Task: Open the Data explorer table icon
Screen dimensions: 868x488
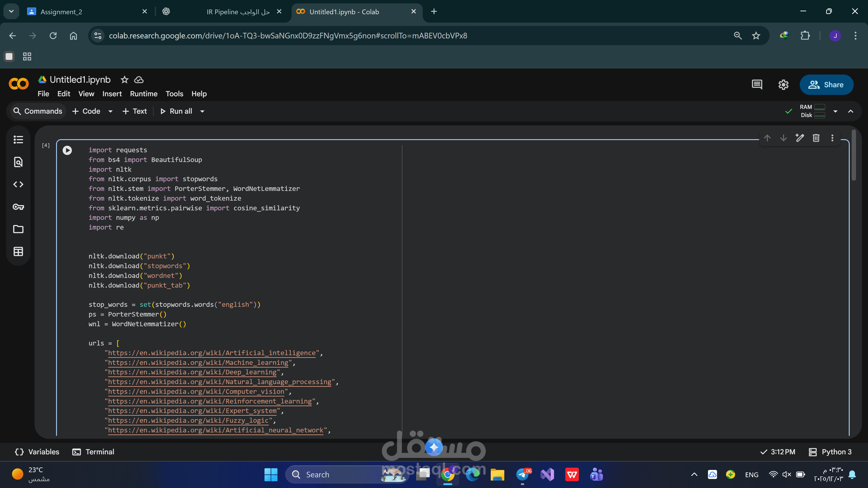Action: click(x=18, y=251)
